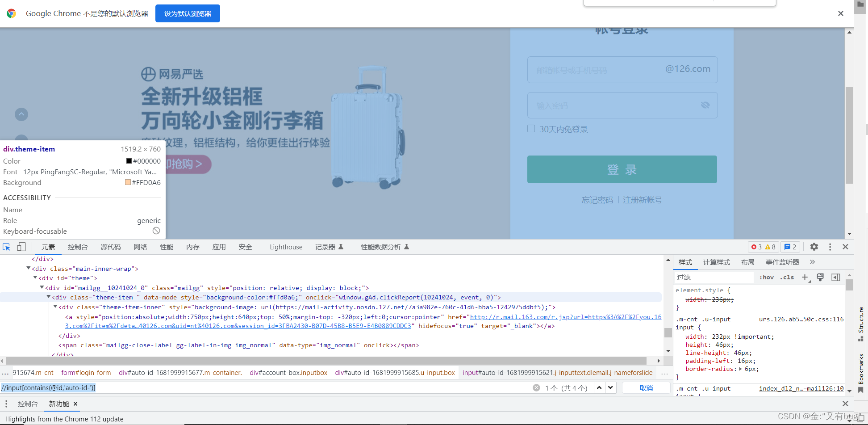Open the index_dl2 mail126 source link
868x425 pixels.
click(x=801, y=388)
